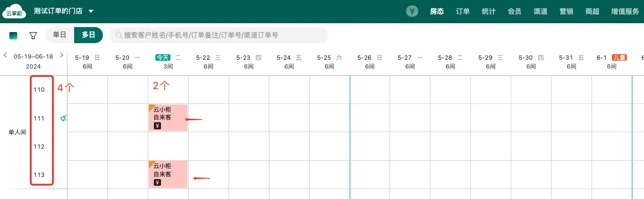
Task: Open the 测试订单的门店 store dropdown
Action: point(64,12)
